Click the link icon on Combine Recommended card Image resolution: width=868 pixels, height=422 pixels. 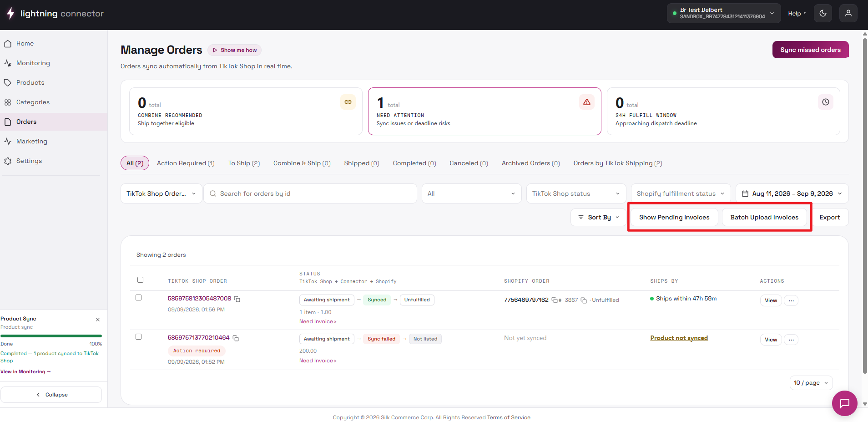coord(348,102)
